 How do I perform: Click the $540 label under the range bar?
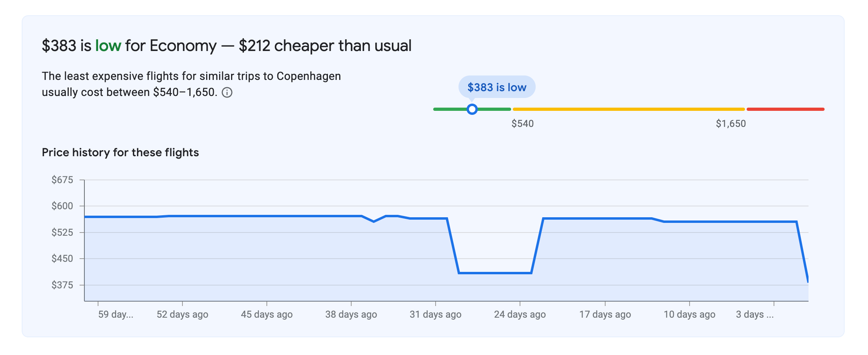click(x=522, y=124)
